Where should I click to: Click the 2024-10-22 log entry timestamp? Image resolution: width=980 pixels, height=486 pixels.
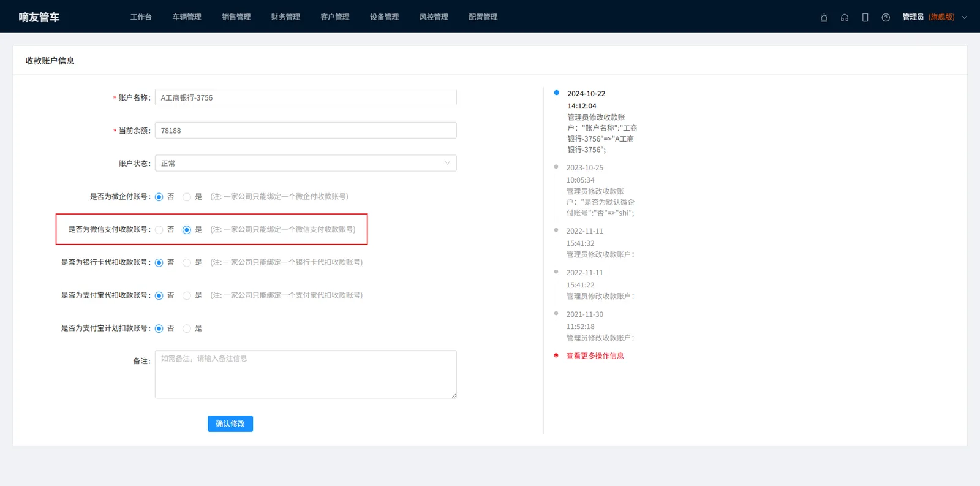click(586, 100)
